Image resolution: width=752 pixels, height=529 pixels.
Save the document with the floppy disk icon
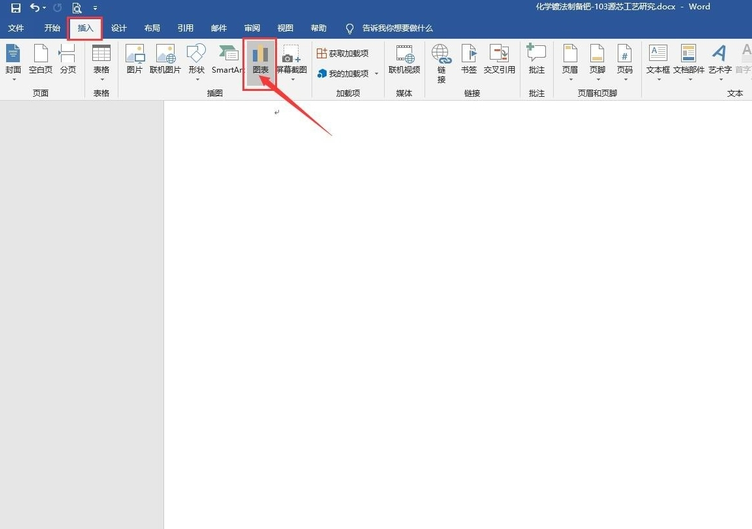[15, 8]
